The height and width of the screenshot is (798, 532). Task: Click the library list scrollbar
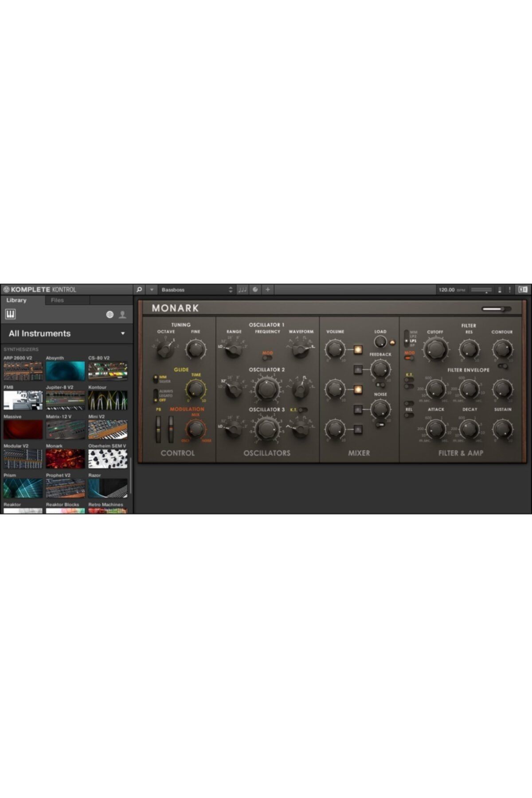point(130,476)
